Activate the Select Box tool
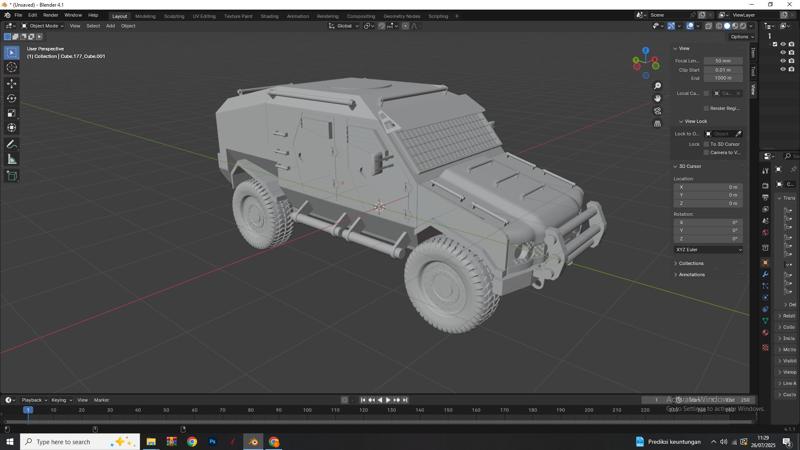The image size is (800, 450). coord(12,53)
